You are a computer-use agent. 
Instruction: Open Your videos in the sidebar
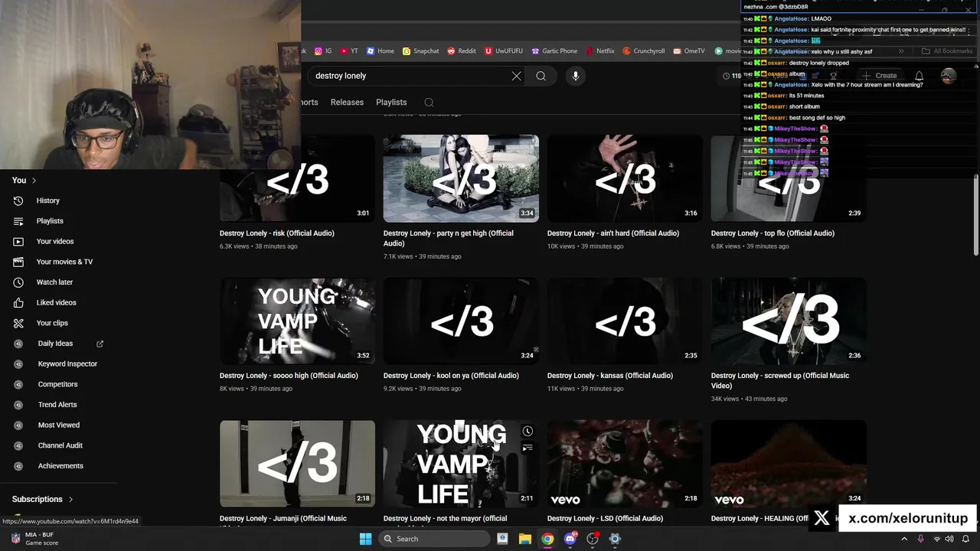pos(55,241)
